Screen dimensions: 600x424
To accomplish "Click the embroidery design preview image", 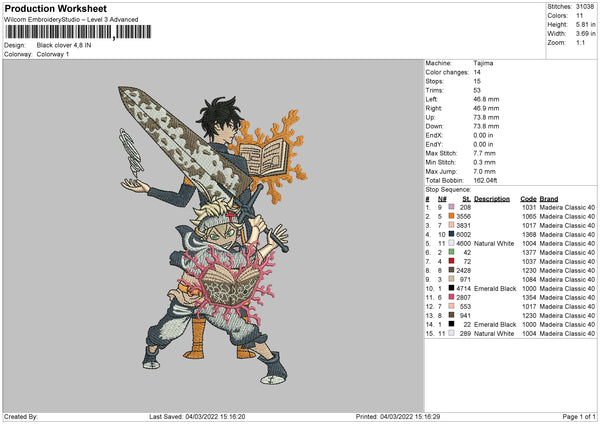I will [x=214, y=235].
